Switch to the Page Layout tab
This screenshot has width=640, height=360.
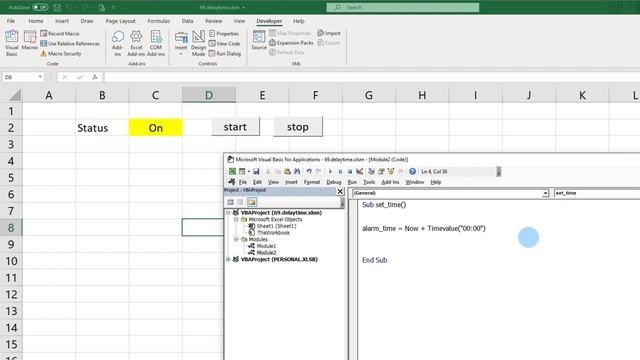point(120,21)
